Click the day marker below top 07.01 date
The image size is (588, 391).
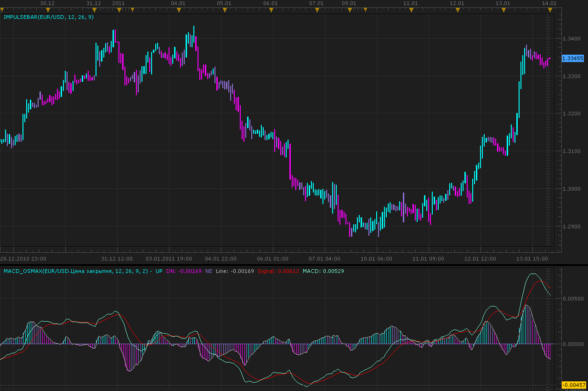pos(317,9)
